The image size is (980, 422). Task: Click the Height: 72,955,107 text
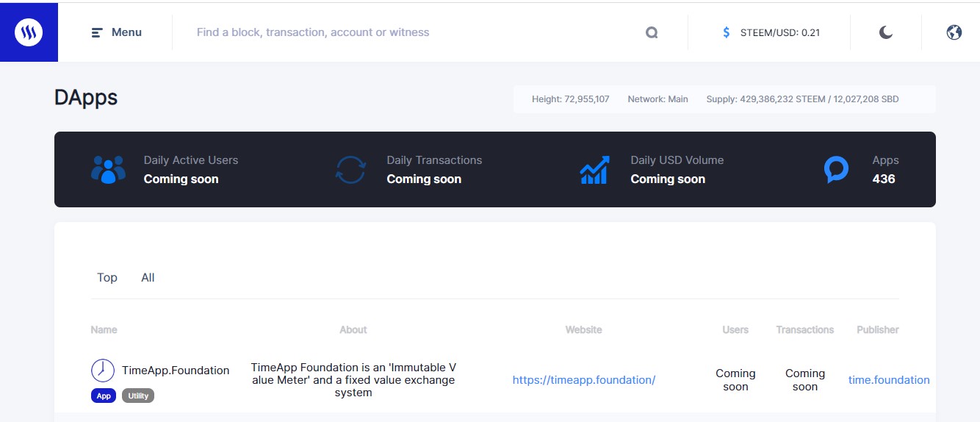tap(571, 99)
